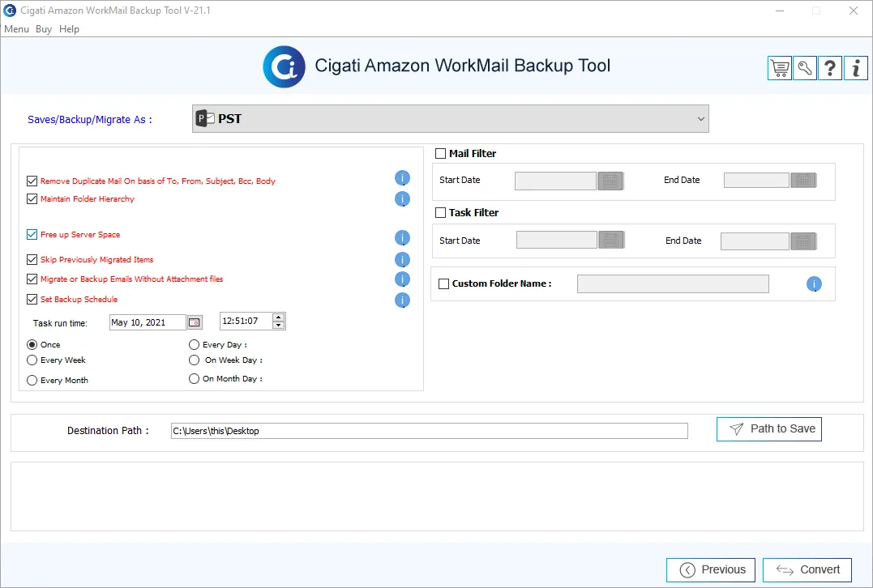Click the Previous button
Image resolution: width=873 pixels, height=588 pixels.
click(711, 569)
